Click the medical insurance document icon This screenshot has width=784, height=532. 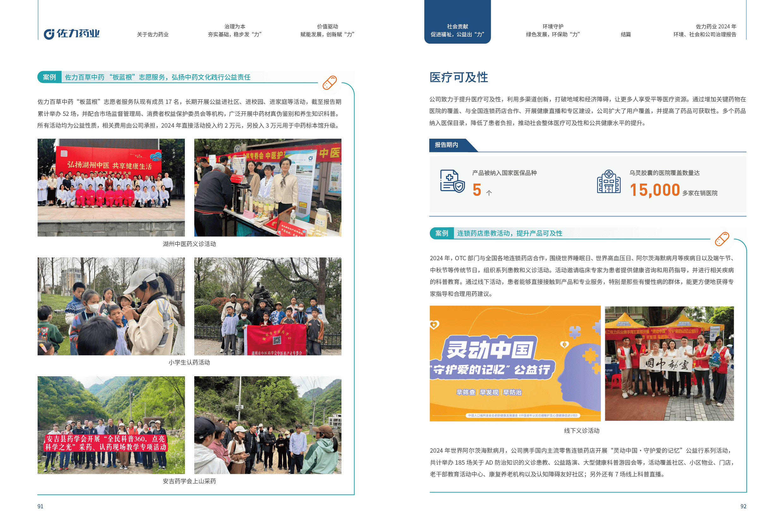pos(452,181)
